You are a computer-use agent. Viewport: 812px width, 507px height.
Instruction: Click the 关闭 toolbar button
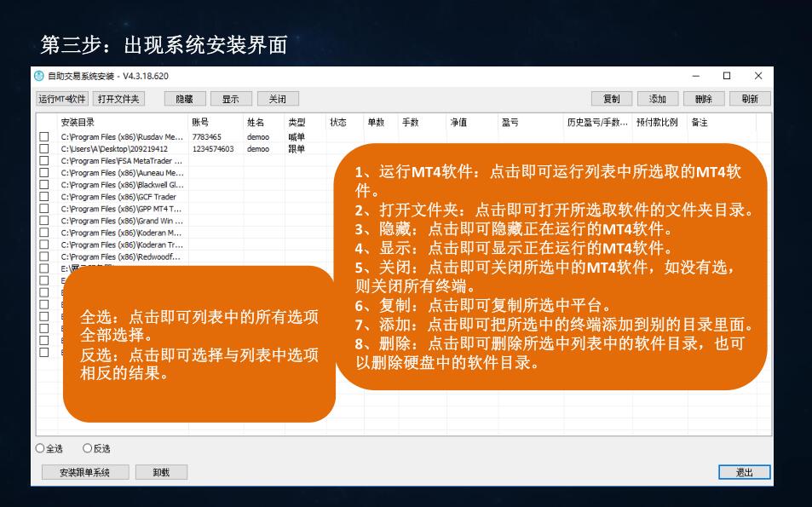pyautogui.click(x=277, y=99)
